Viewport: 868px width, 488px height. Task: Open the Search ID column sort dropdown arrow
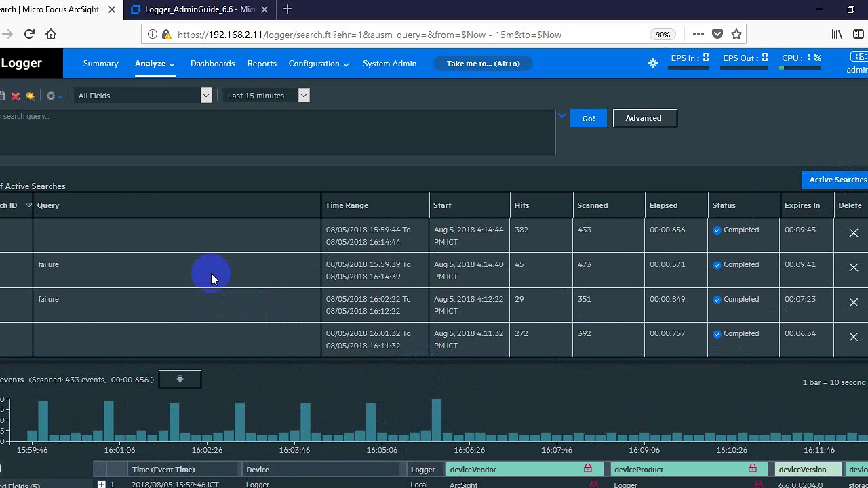click(28, 205)
